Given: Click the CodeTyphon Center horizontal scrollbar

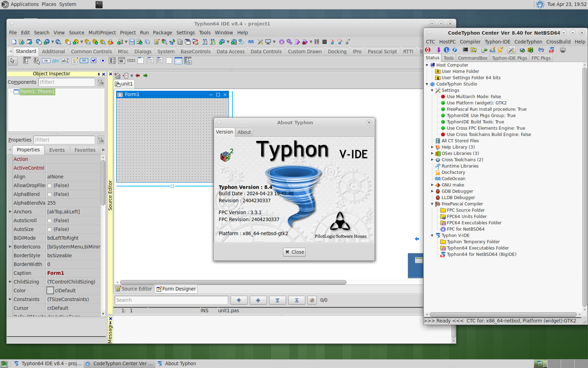Looking at the screenshot, I should coord(504,315).
